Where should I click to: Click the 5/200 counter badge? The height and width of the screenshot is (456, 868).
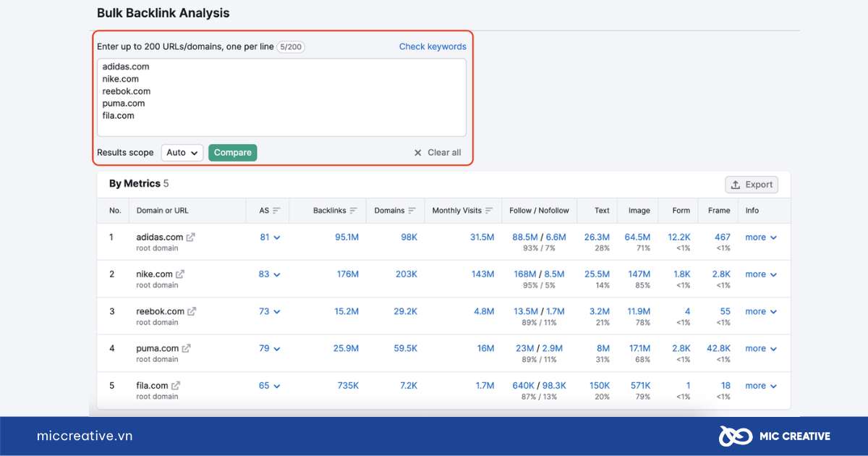click(x=291, y=46)
